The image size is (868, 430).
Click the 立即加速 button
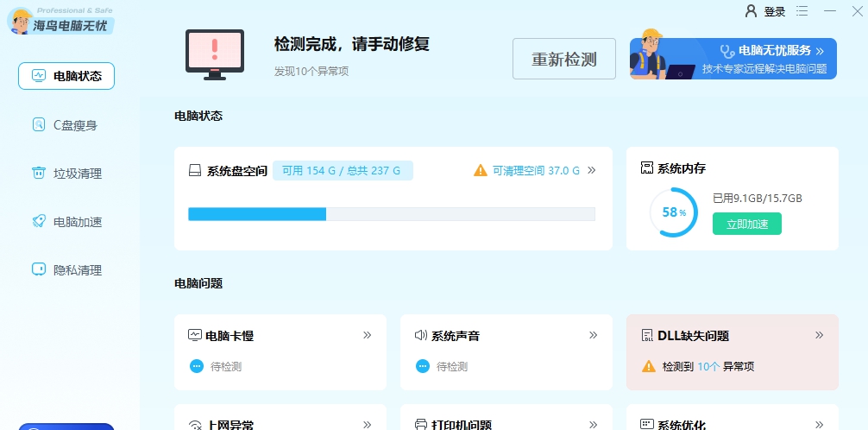746,224
